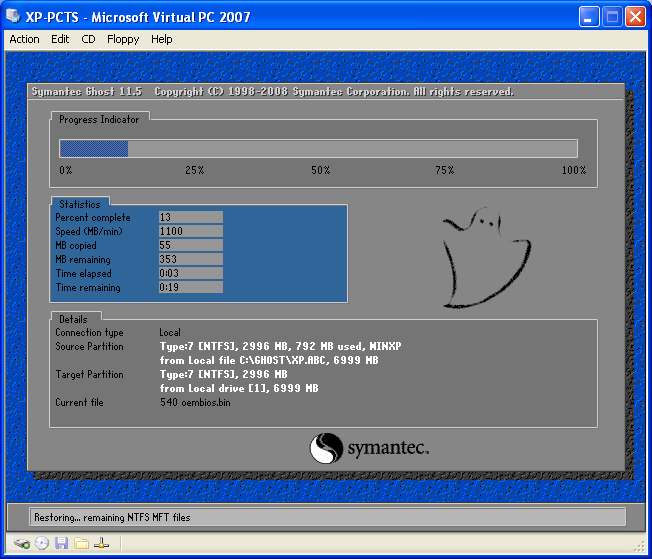The width and height of the screenshot is (652, 559).
Task: Click the 'Details' heading
Action: [73, 319]
